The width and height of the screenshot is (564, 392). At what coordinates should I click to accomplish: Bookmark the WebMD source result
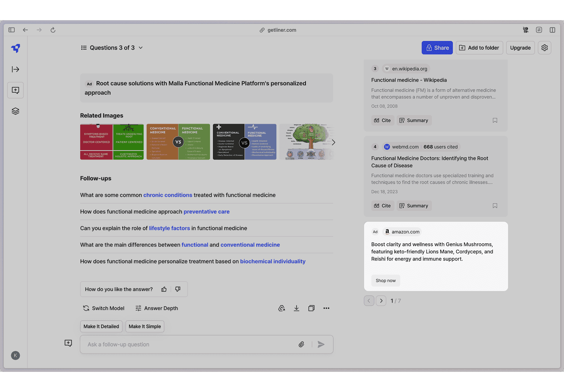[495, 206]
